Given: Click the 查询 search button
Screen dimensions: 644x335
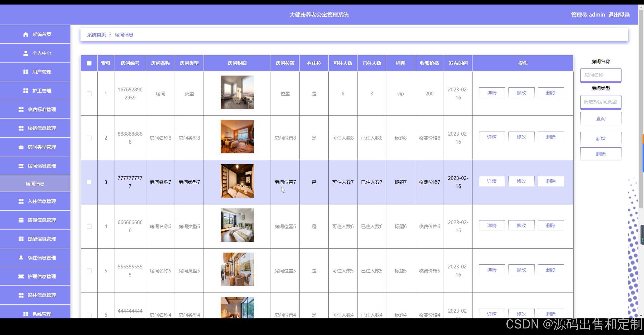Looking at the screenshot, I should (x=600, y=118).
